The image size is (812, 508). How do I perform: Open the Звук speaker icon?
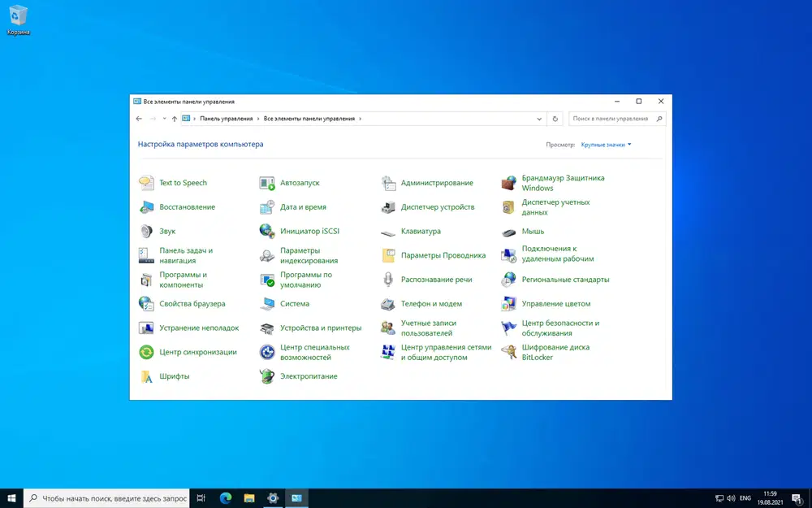pyautogui.click(x=146, y=231)
